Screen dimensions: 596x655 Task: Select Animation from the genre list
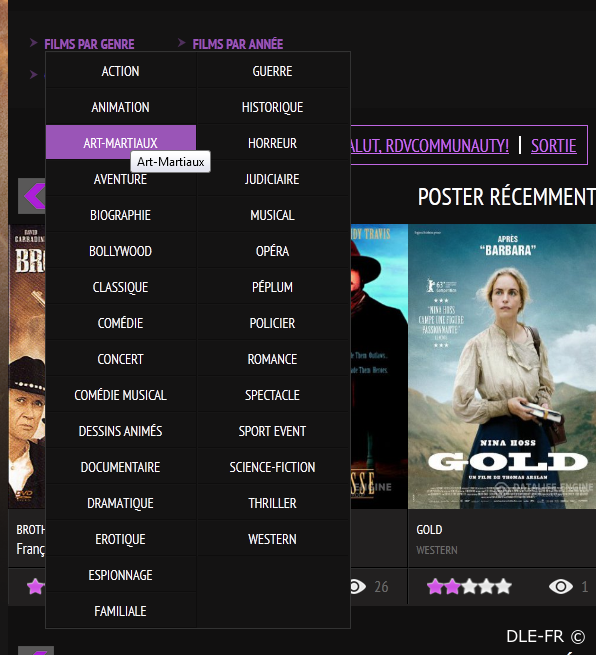pos(120,107)
